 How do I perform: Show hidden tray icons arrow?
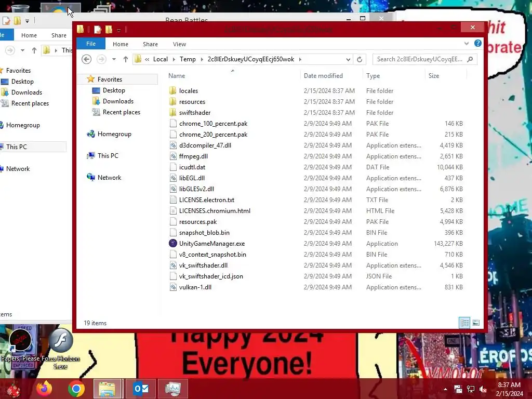pos(445,389)
